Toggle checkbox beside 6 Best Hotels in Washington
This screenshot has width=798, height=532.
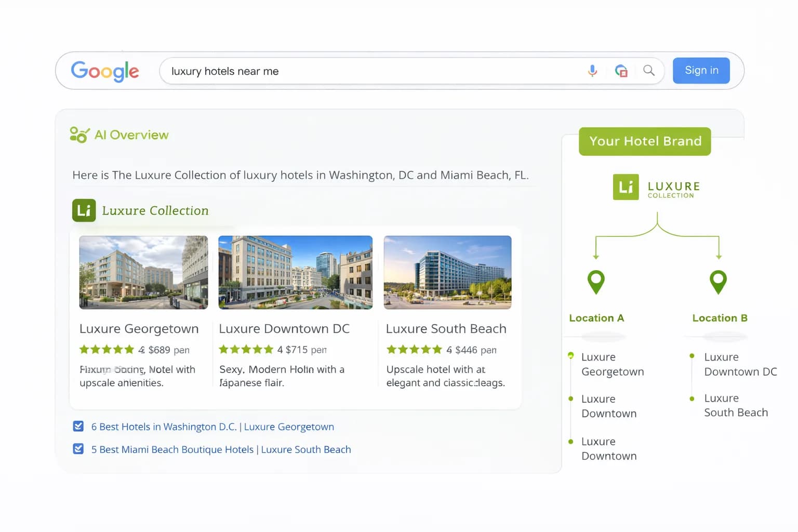[78, 427]
